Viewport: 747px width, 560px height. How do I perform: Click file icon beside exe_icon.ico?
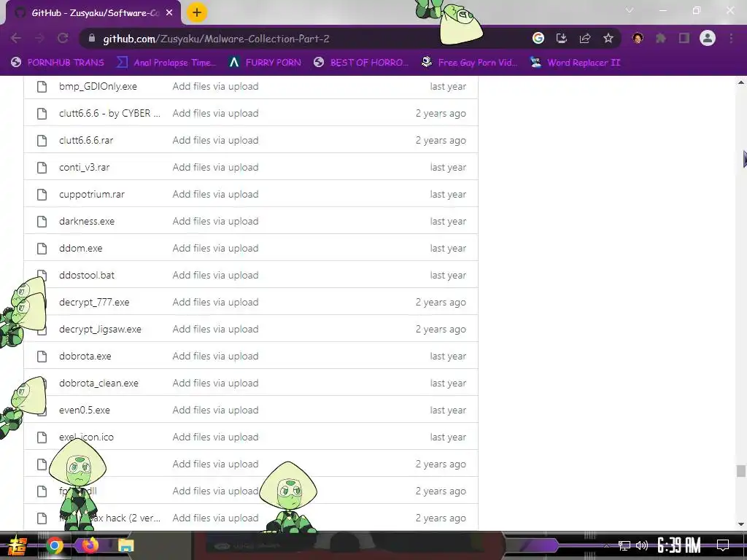(42, 437)
